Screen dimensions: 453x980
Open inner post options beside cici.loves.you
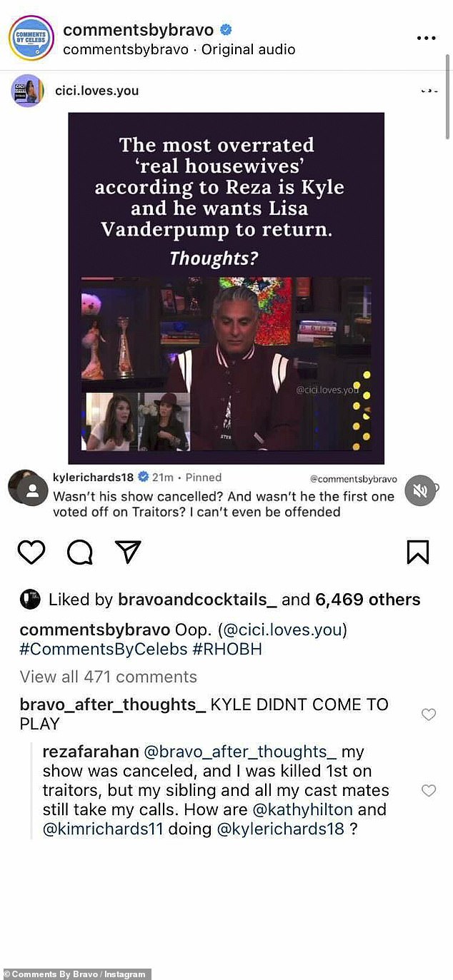click(428, 91)
